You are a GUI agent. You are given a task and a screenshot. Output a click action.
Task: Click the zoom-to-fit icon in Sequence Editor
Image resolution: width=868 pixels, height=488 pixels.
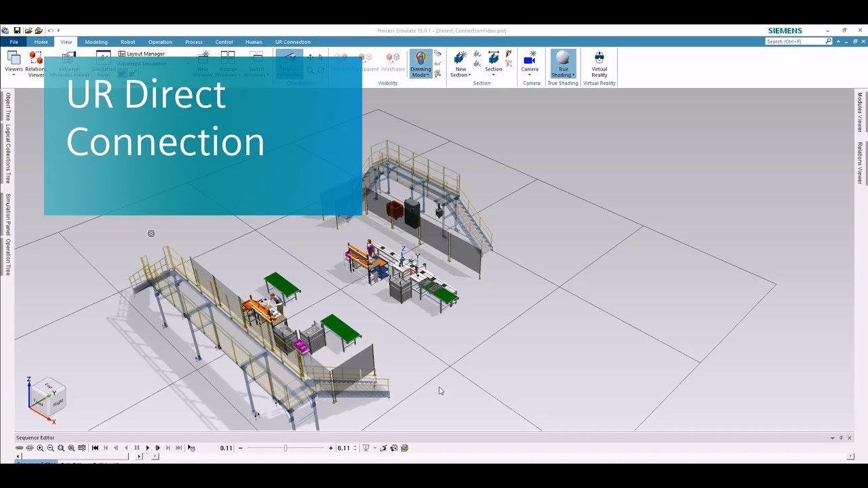click(x=61, y=448)
